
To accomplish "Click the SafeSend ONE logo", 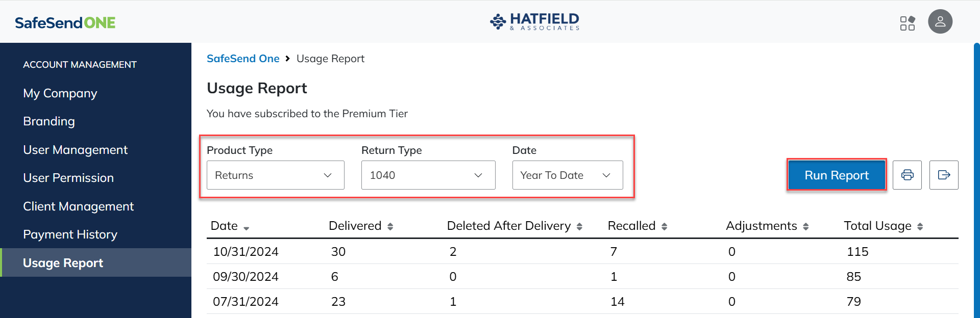I will 65,23.
